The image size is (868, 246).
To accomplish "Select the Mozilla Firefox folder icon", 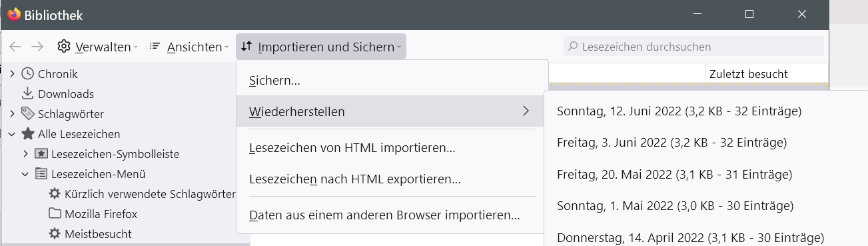I will click(x=55, y=214).
